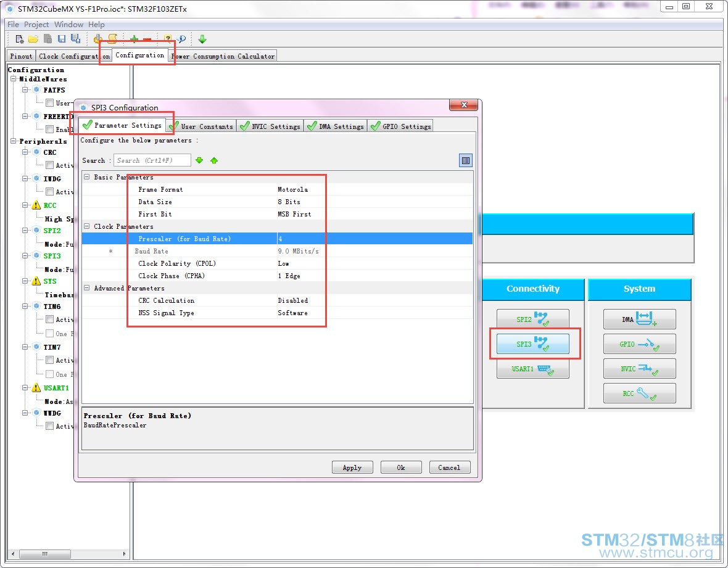
Task: Select the Frame Format Motorola value
Action: click(x=293, y=189)
